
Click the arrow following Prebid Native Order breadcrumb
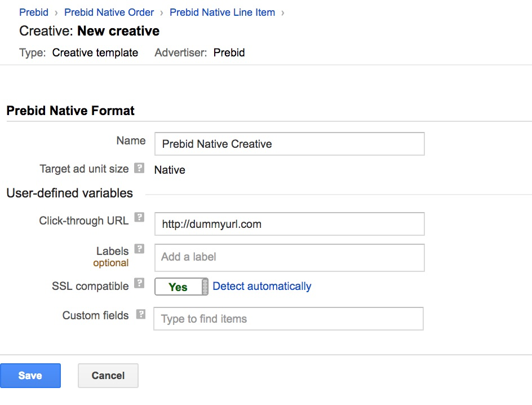click(160, 12)
